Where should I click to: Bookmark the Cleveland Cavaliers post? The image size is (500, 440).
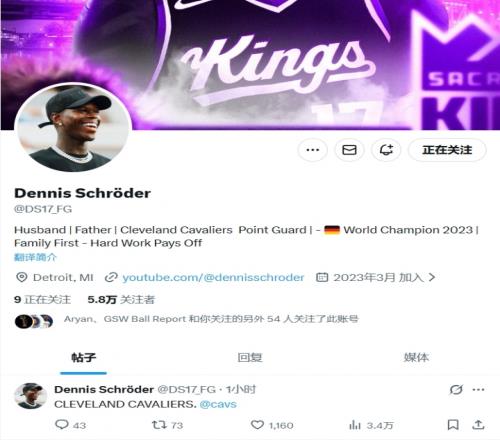(x=453, y=425)
